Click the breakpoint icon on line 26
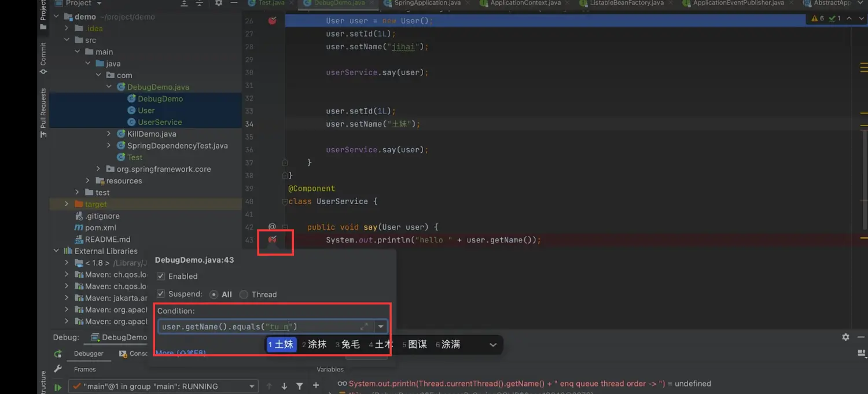This screenshot has width=868, height=394. (x=272, y=21)
